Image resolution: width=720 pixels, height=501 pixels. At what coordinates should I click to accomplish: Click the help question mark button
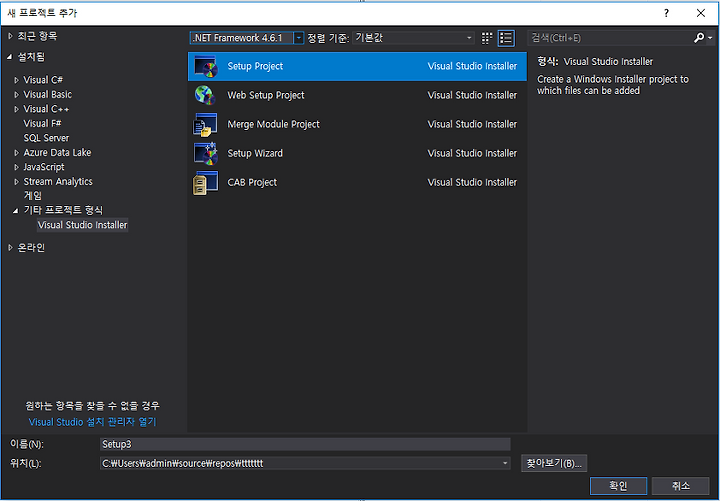coord(666,13)
